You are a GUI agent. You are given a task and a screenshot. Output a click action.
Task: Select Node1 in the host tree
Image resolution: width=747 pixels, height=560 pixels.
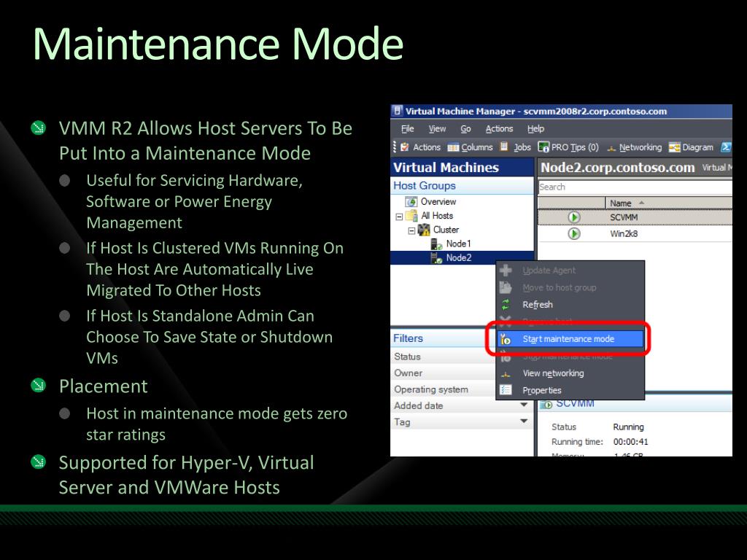(458, 244)
